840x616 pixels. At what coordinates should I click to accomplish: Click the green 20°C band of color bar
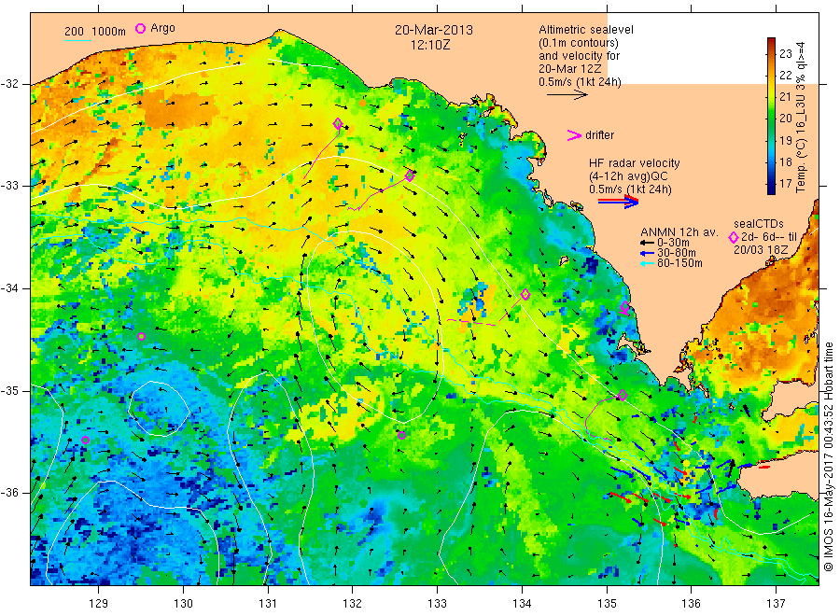click(x=771, y=118)
